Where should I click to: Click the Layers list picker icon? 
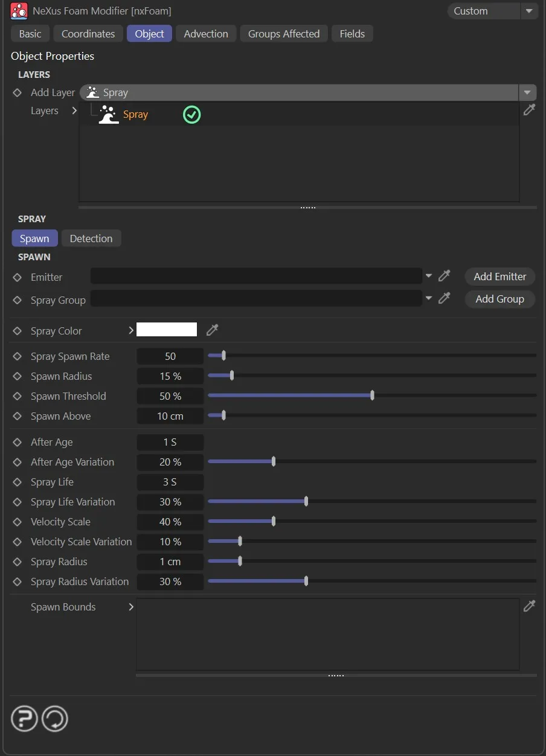click(x=529, y=110)
